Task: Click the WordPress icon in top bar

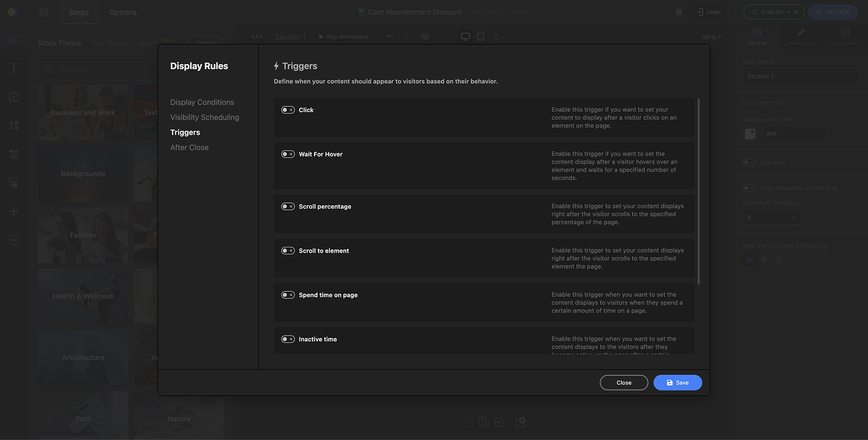Action: pyautogui.click(x=43, y=12)
